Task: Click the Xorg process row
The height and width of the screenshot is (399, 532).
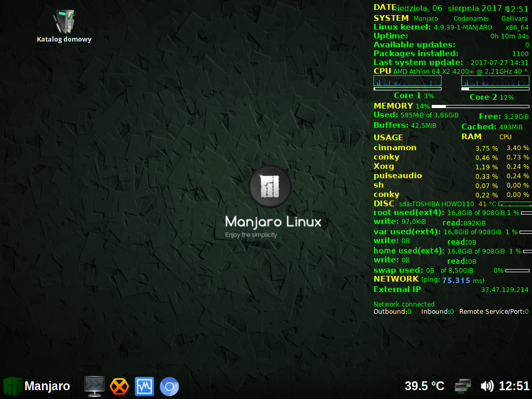Action: click(x=451, y=167)
